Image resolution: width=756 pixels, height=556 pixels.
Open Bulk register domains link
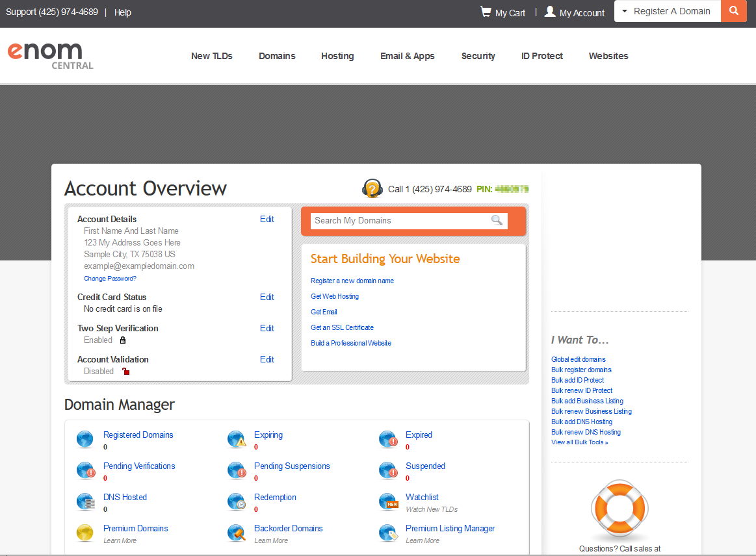(x=581, y=370)
